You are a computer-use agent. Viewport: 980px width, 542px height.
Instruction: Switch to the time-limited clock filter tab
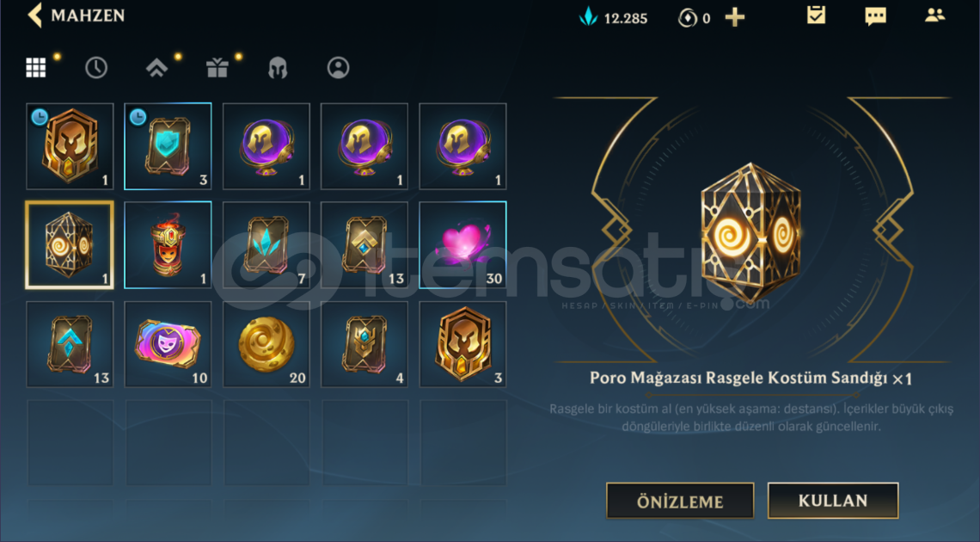(x=96, y=67)
